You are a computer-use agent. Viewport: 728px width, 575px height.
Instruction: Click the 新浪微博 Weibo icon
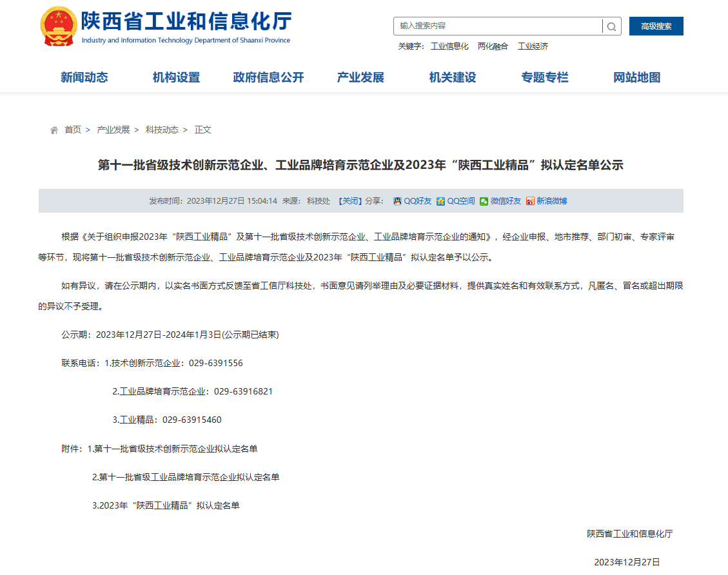coord(530,201)
